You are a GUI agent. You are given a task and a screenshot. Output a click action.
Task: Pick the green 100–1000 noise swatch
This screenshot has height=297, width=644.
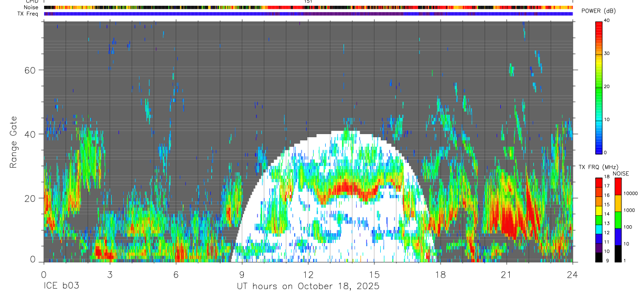pyautogui.click(x=618, y=220)
